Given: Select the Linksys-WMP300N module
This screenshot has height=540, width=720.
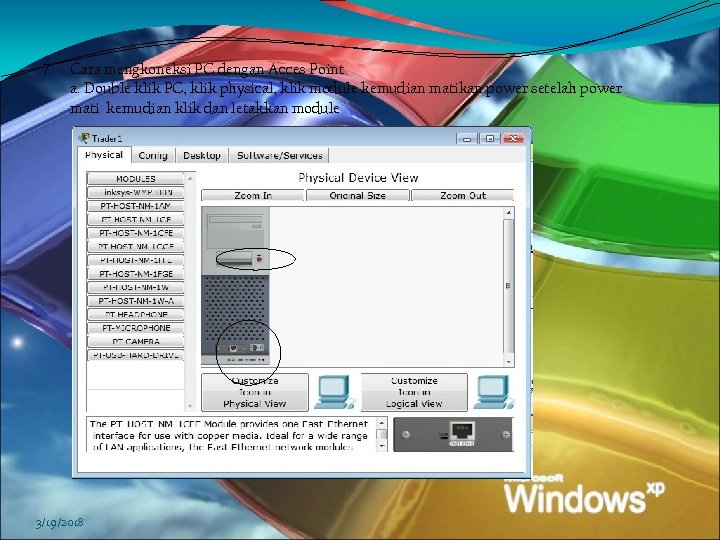Looking at the screenshot, I should coord(135,192).
